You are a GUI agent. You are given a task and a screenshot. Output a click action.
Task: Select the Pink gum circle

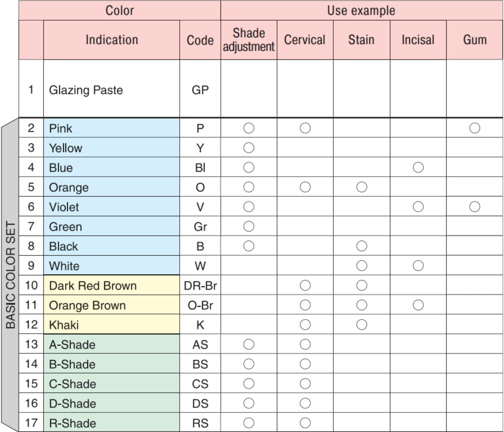pyautogui.click(x=475, y=128)
